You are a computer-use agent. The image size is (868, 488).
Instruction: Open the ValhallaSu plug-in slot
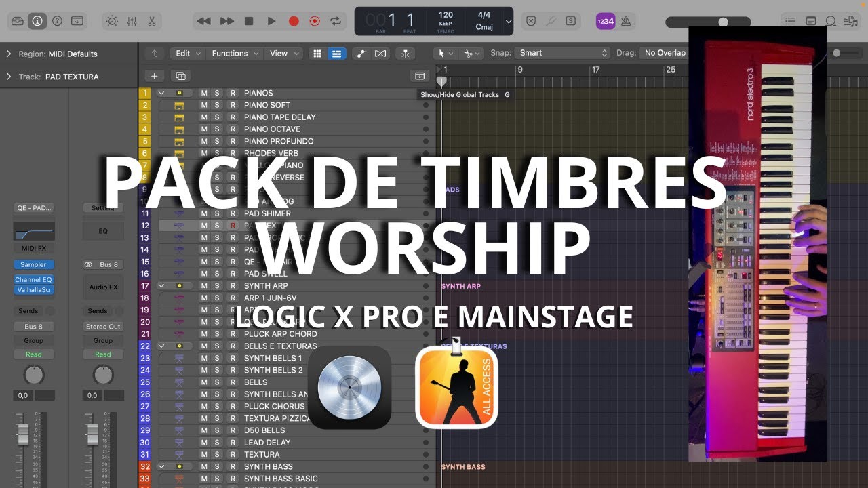34,290
